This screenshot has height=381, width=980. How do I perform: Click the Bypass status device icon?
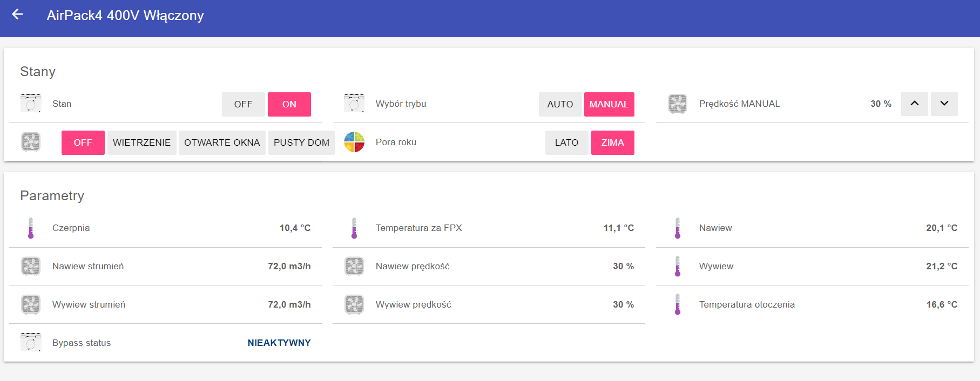click(31, 342)
